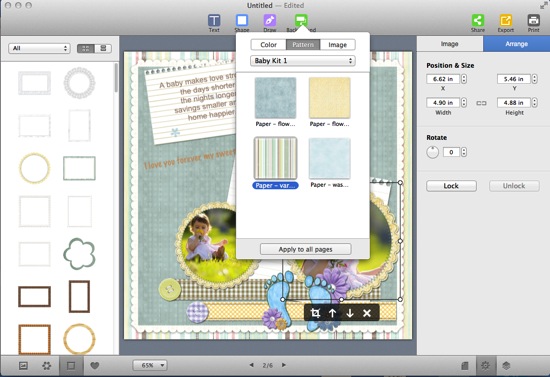Image resolution: width=550 pixels, height=377 pixels.
Task: Switch sidebar to list view toggle
Action: (x=103, y=48)
